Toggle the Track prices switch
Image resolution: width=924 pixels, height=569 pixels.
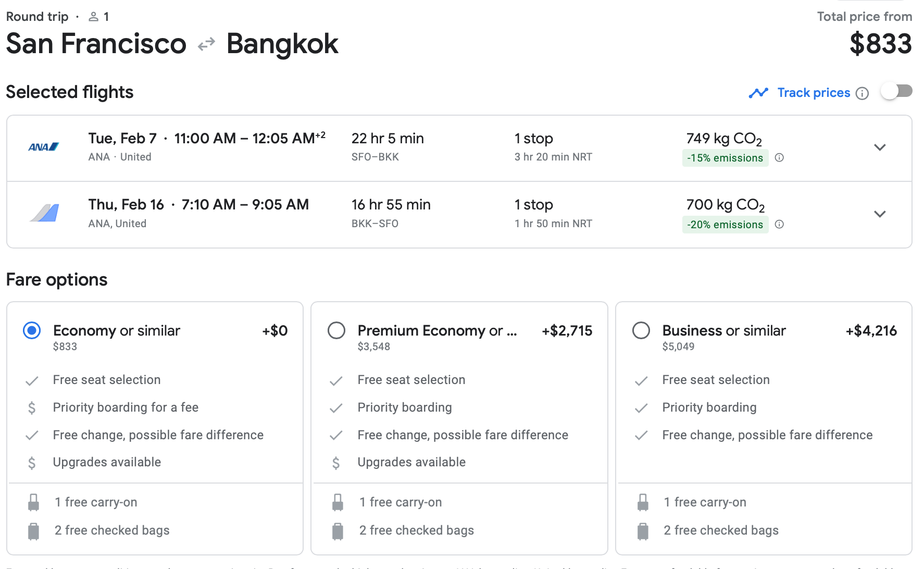[896, 92]
